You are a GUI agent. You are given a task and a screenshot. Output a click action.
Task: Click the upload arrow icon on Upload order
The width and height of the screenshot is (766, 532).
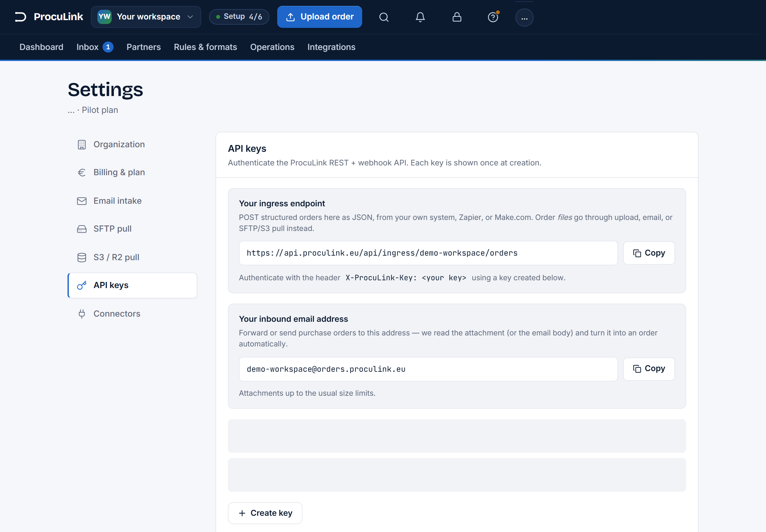coord(290,17)
